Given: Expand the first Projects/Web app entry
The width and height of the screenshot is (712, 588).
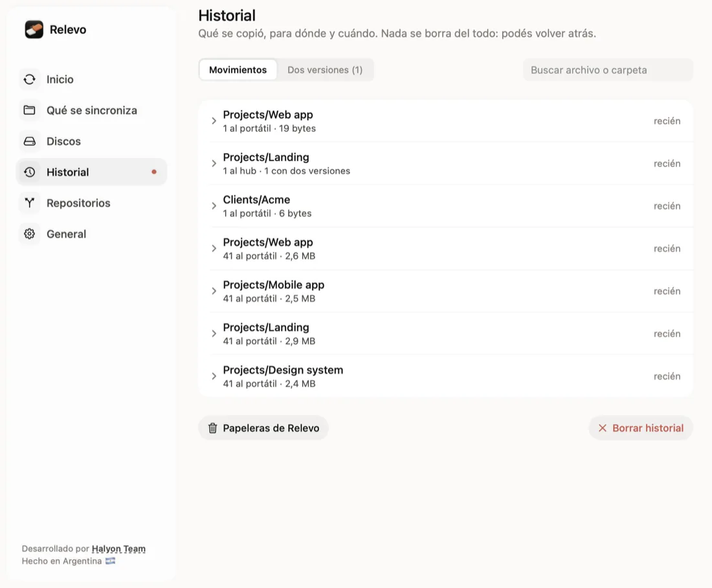Looking at the screenshot, I should (446, 121).
